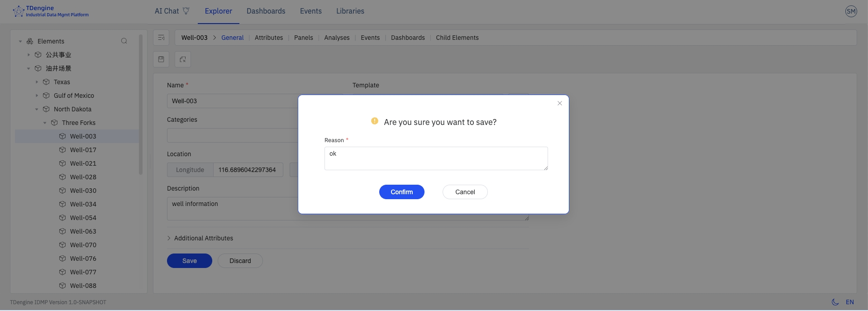Click the TDengine logo

(x=18, y=11)
